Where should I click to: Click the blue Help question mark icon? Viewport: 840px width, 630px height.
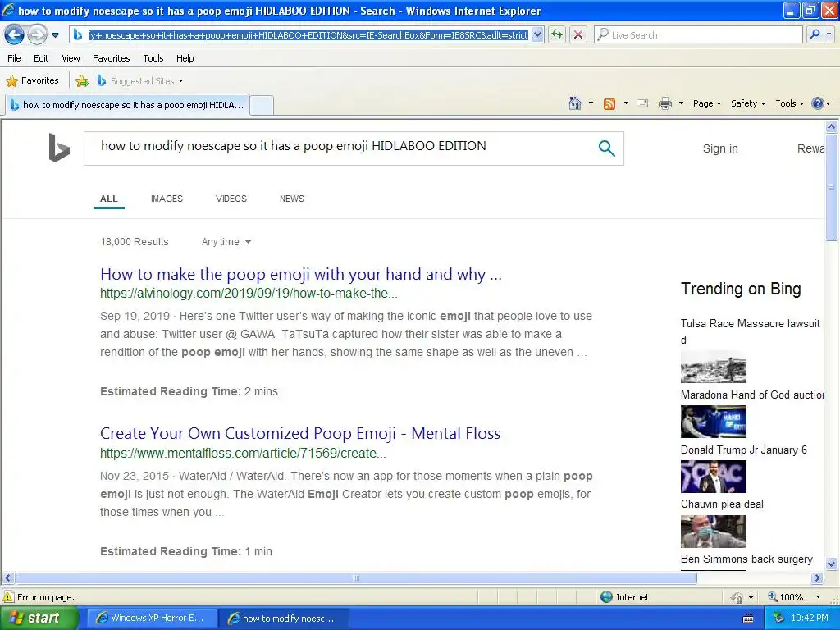(x=818, y=103)
